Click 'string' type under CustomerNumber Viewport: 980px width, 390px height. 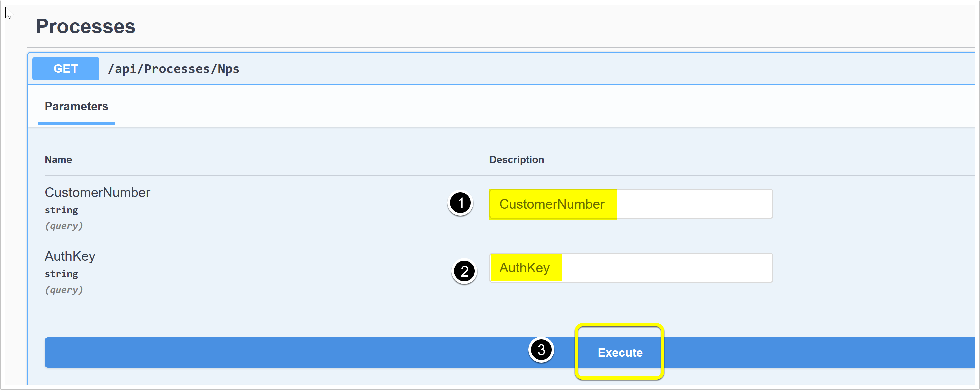pos(61,210)
